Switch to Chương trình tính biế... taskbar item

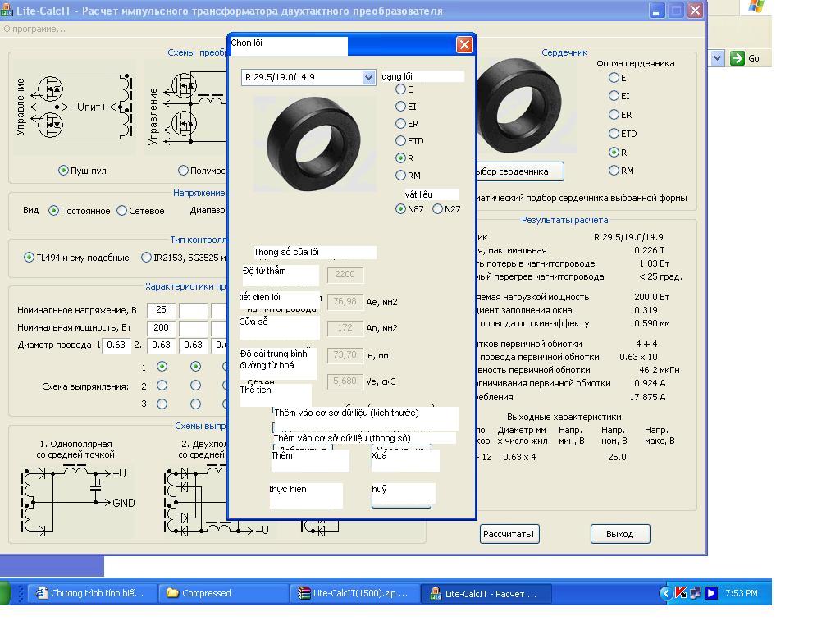tap(90, 593)
